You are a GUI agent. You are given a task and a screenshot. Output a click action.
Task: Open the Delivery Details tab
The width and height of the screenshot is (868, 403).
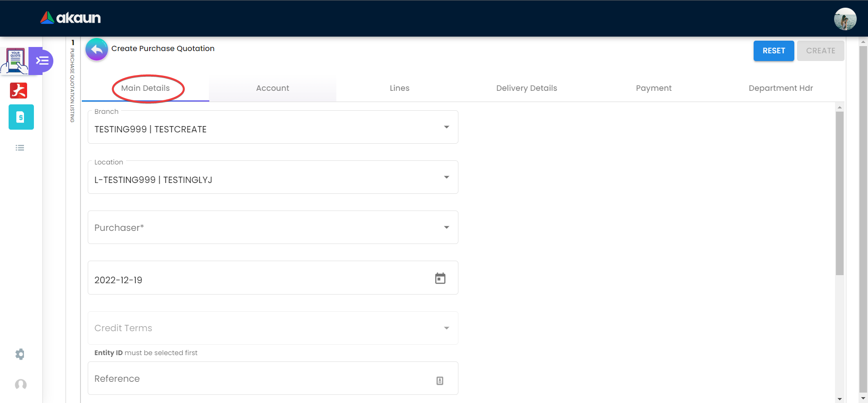point(527,89)
